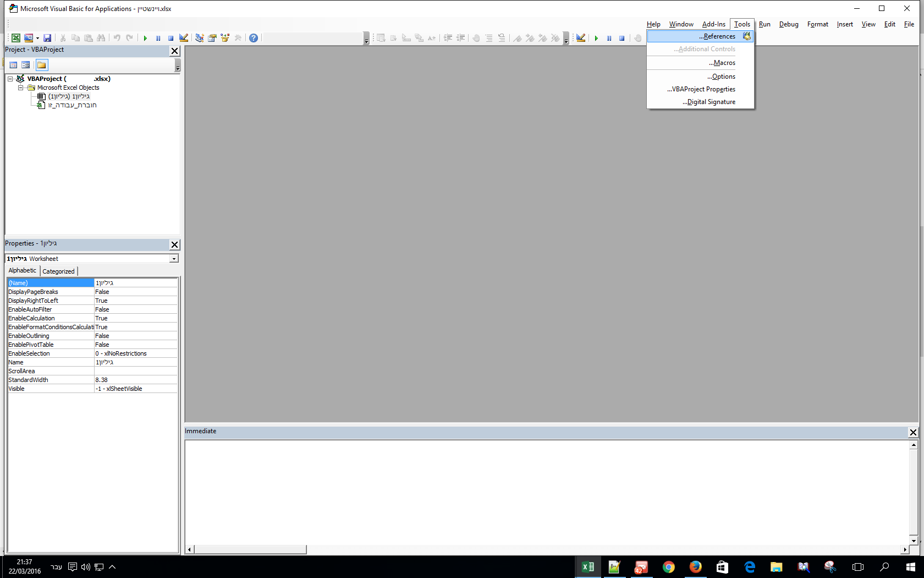The height and width of the screenshot is (578, 924).
Task: Click the Visible xlSheetVisible value
Action: [x=136, y=389]
